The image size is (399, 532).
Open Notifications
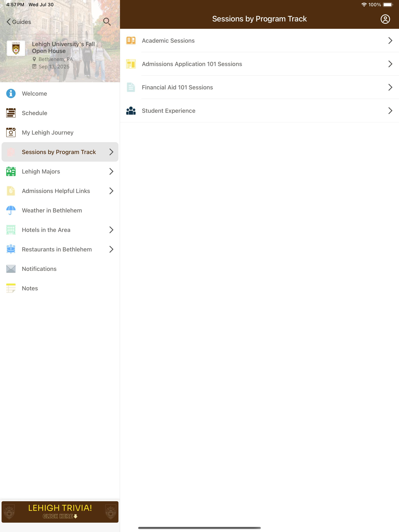tap(60, 269)
